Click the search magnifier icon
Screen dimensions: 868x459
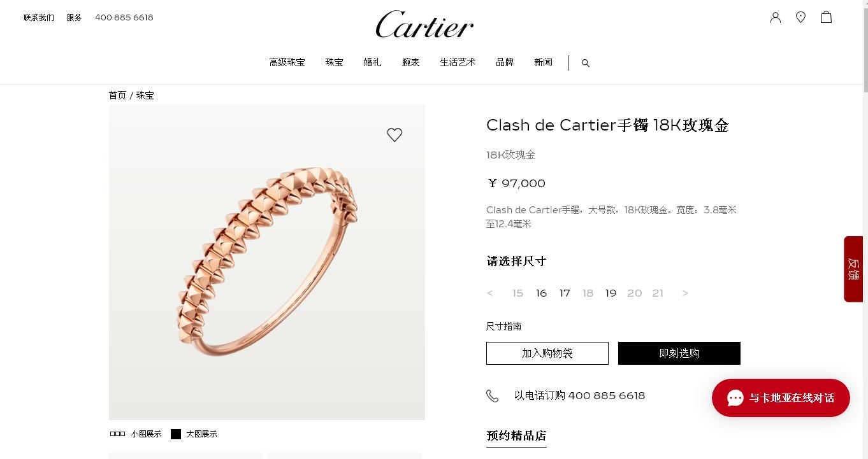[x=586, y=63]
